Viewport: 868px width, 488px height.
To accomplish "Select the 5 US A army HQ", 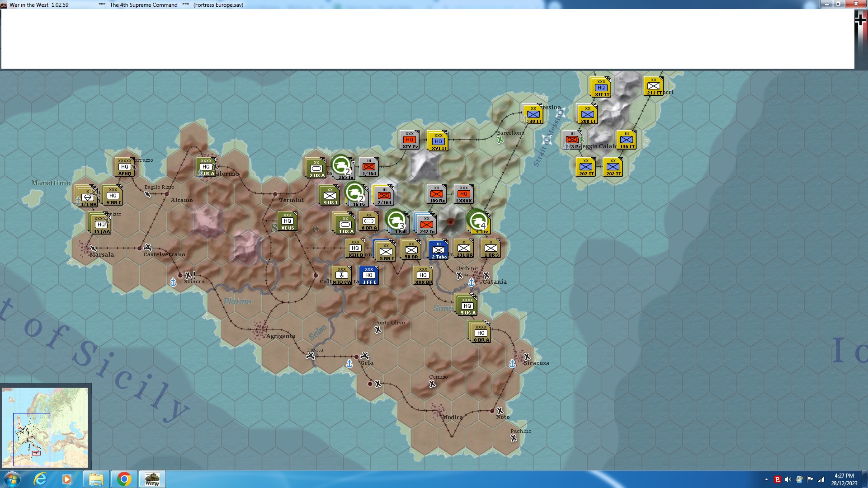I will pos(467,306).
